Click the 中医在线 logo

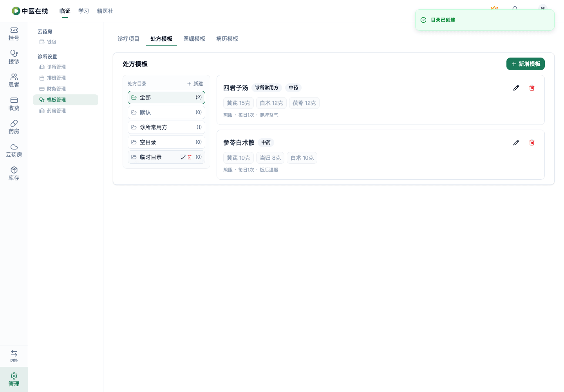(x=30, y=11)
